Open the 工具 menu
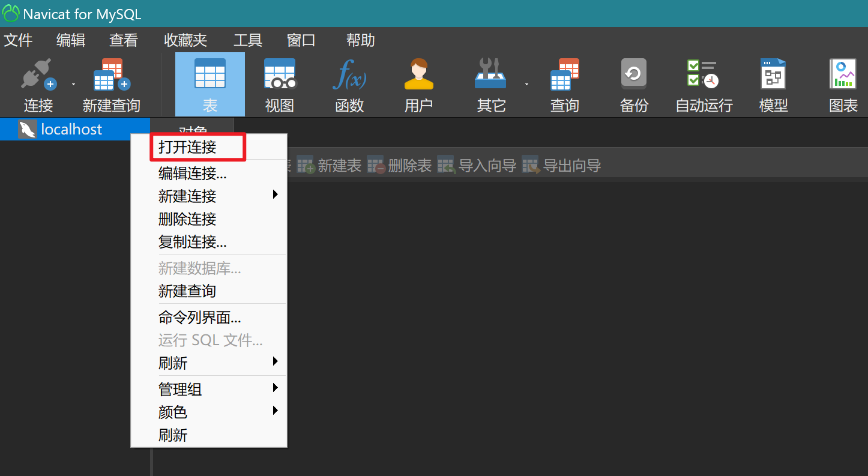Screen dimensions: 868x476 [x=248, y=40]
